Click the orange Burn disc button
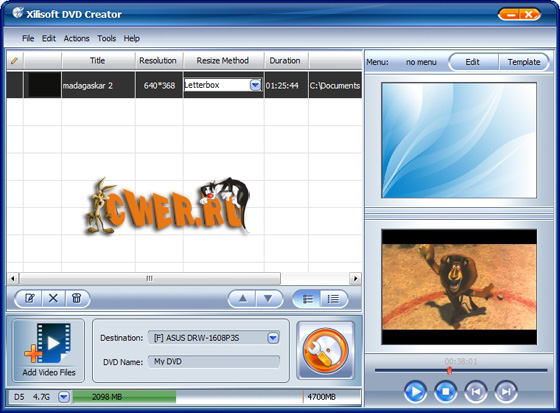 pos(325,350)
